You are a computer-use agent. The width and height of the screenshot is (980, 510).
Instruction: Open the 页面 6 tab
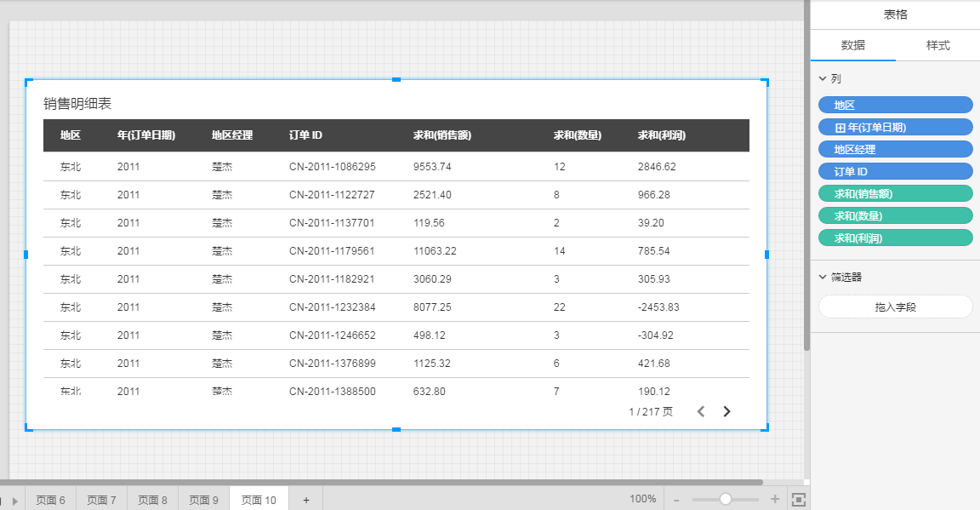tap(50, 500)
